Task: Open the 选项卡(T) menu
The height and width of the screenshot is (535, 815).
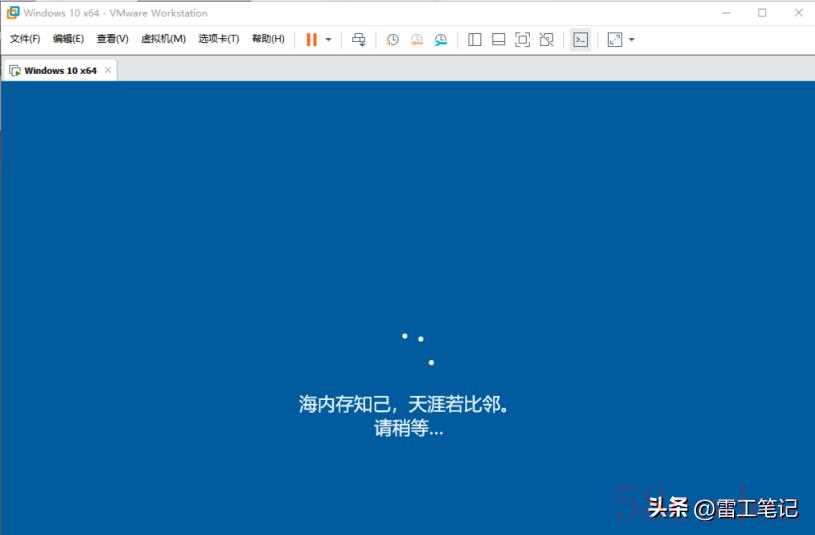Action: pos(219,39)
